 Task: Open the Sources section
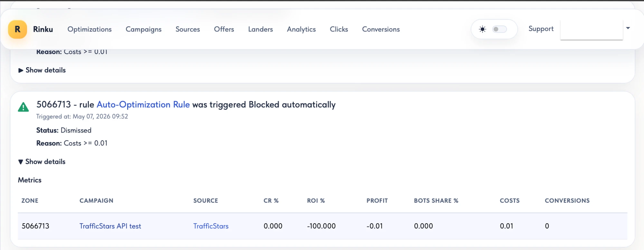click(x=188, y=29)
